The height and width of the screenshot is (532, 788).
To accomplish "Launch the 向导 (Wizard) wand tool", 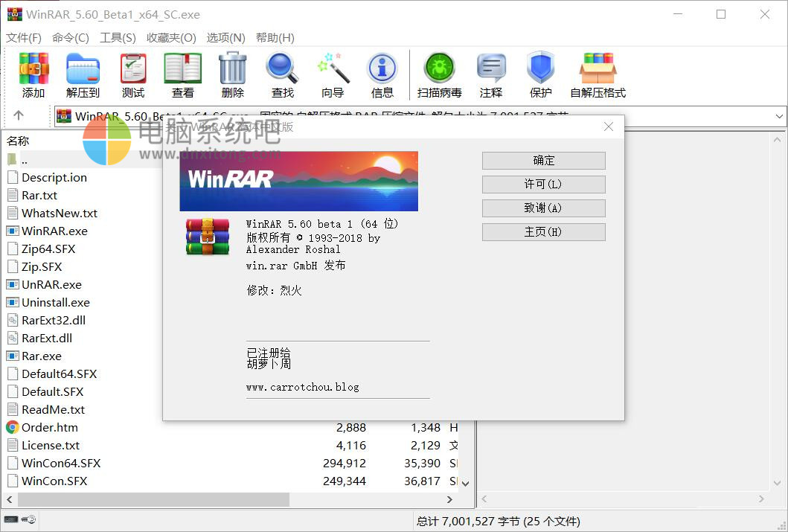I will point(333,75).
